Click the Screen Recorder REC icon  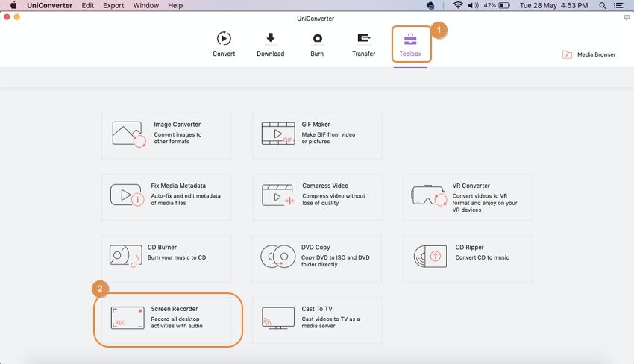128,318
